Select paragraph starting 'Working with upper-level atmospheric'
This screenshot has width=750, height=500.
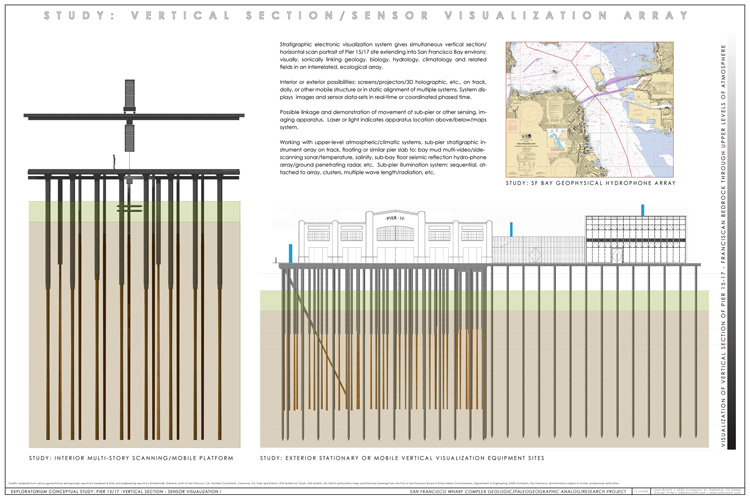coord(383,157)
